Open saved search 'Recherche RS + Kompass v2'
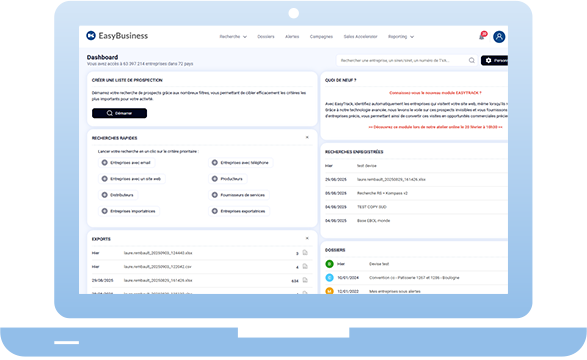The height and width of the screenshot is (360, 587). click(382, 193)
